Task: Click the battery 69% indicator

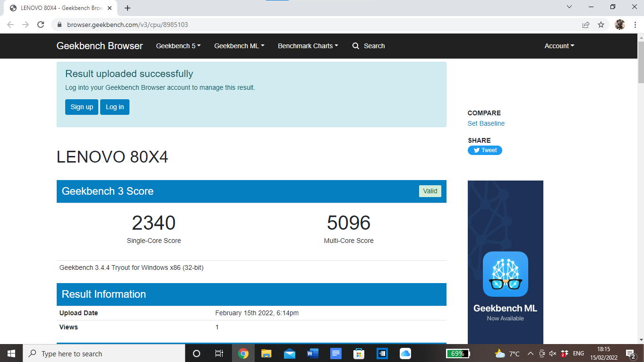Action: coord(458,353)
